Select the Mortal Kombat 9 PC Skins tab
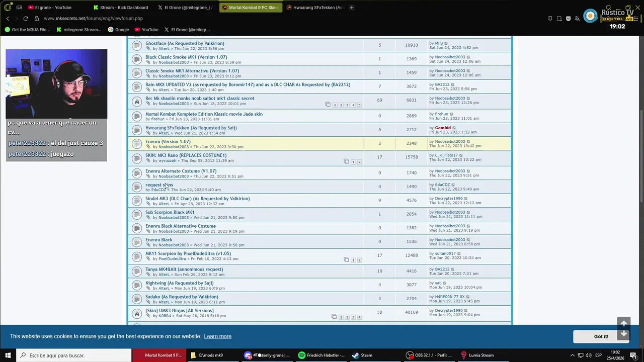Viewport: 644px width, 362px height. pyautogui.click(x=250, y=8)
